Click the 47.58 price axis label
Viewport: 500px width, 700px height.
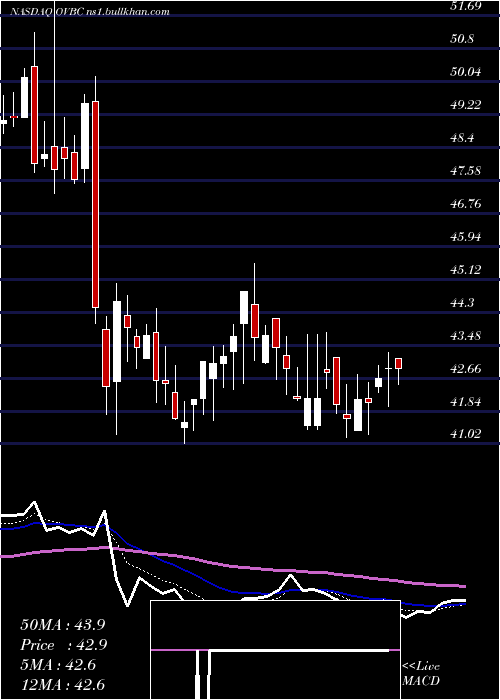coord(466,171)
